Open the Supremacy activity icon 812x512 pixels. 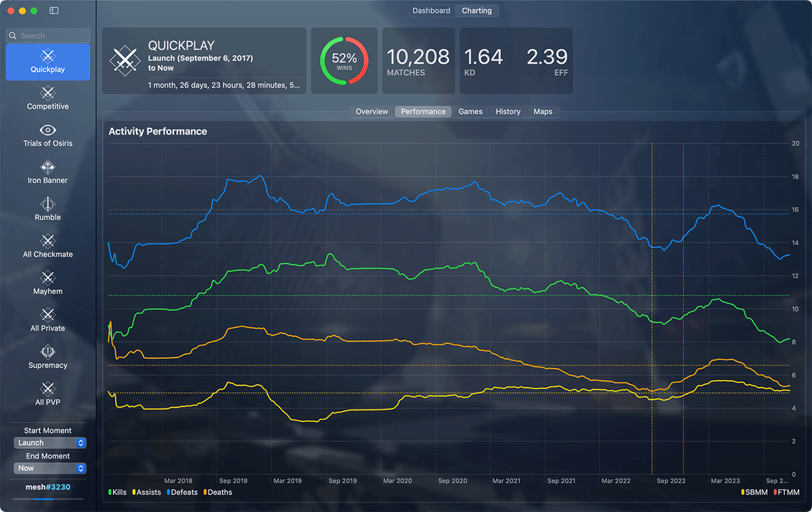47,352
